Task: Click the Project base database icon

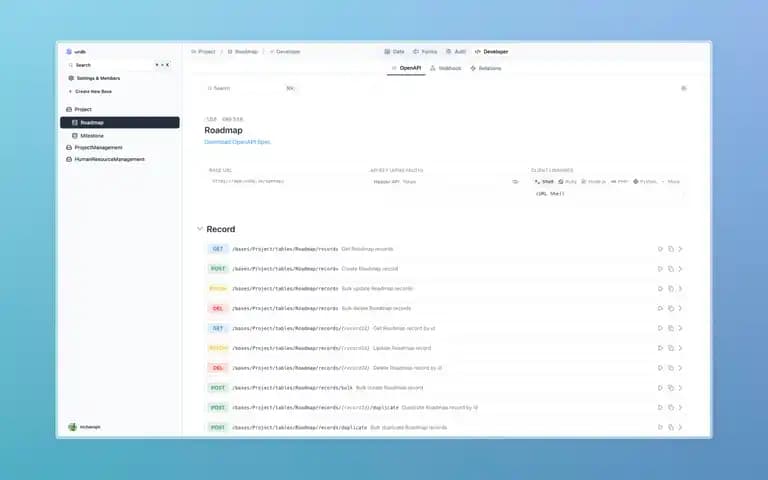Action: [69, 109]
